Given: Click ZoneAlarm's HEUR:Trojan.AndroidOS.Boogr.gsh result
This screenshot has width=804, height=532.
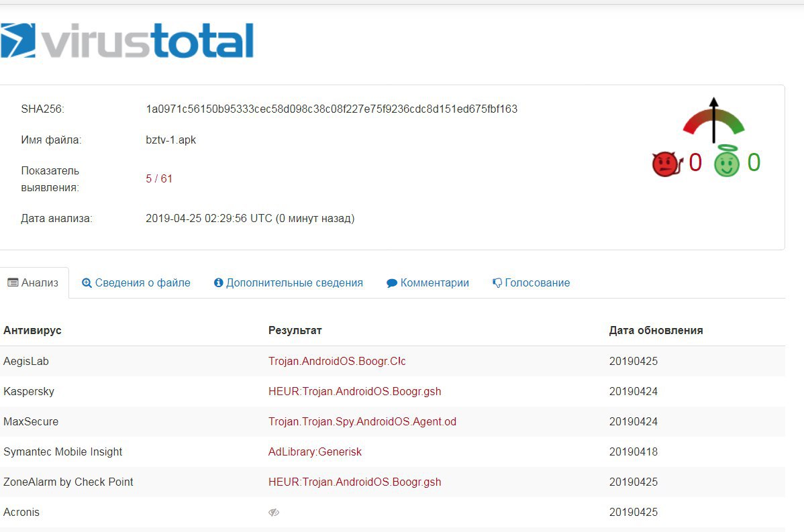Looking at the screenshot, I should 355,482.
